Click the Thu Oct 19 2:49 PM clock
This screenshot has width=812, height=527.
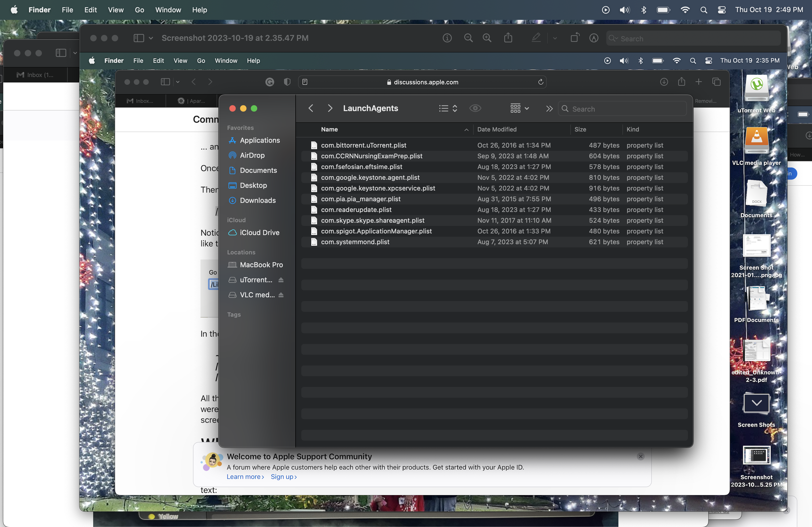point(769,10)
